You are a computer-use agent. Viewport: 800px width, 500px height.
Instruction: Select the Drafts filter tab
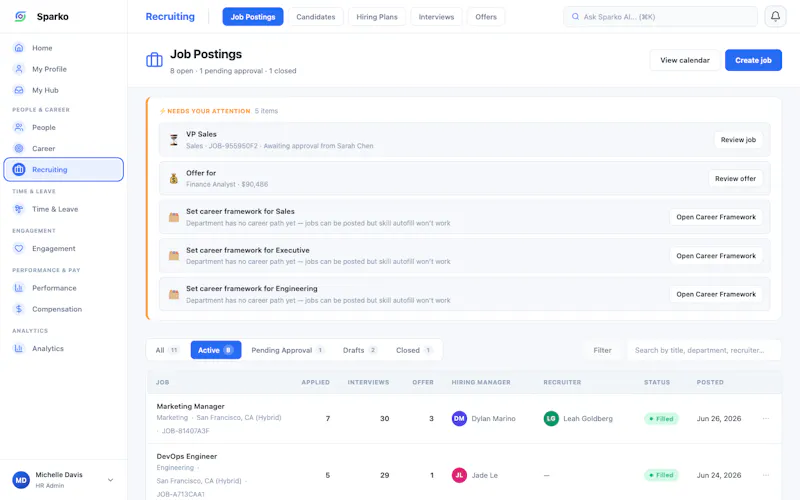(x=360, y=350)
